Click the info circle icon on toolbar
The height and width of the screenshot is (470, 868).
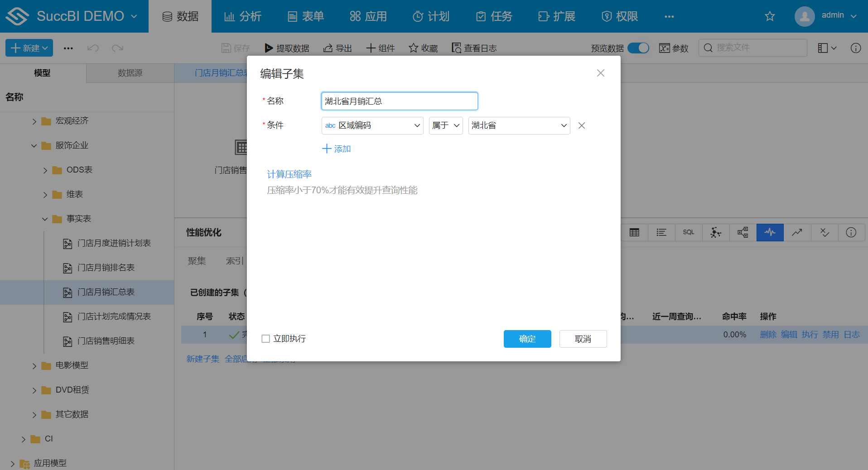[855, 48]
